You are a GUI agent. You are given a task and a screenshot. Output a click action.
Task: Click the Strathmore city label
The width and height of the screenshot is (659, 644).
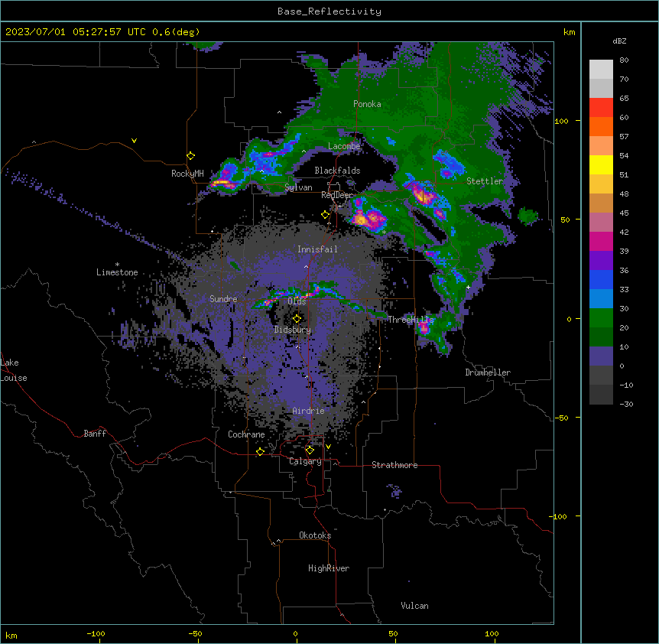click(x=394, y=465)
